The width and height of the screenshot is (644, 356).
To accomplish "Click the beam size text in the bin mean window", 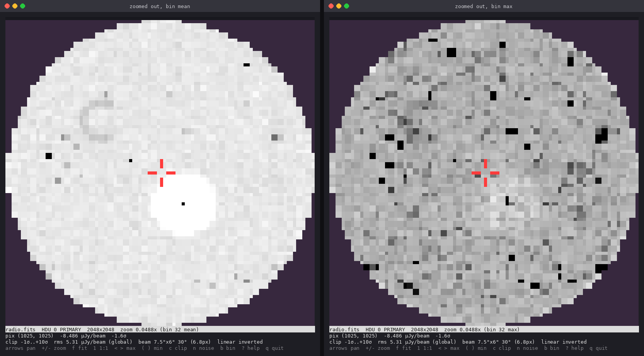I will coord(175,342).
